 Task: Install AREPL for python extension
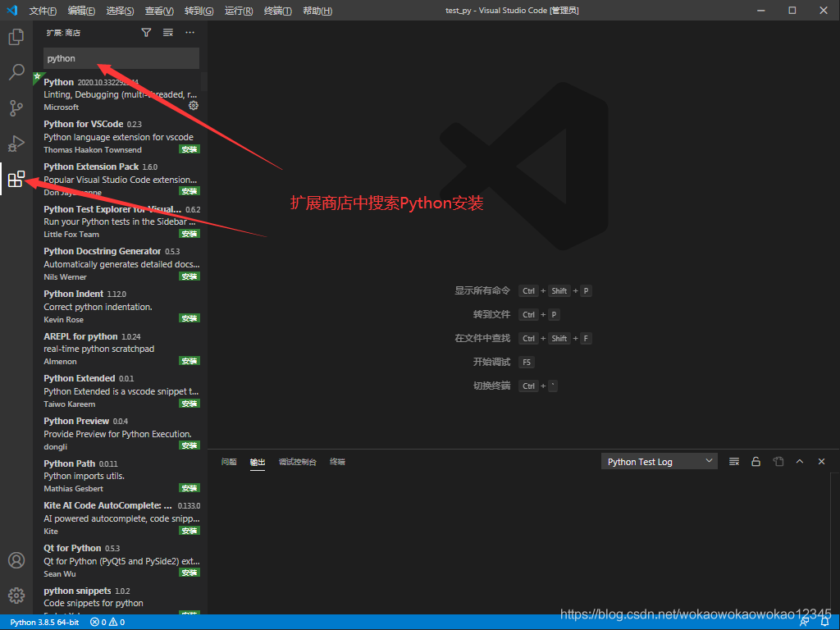pos(189,361)
